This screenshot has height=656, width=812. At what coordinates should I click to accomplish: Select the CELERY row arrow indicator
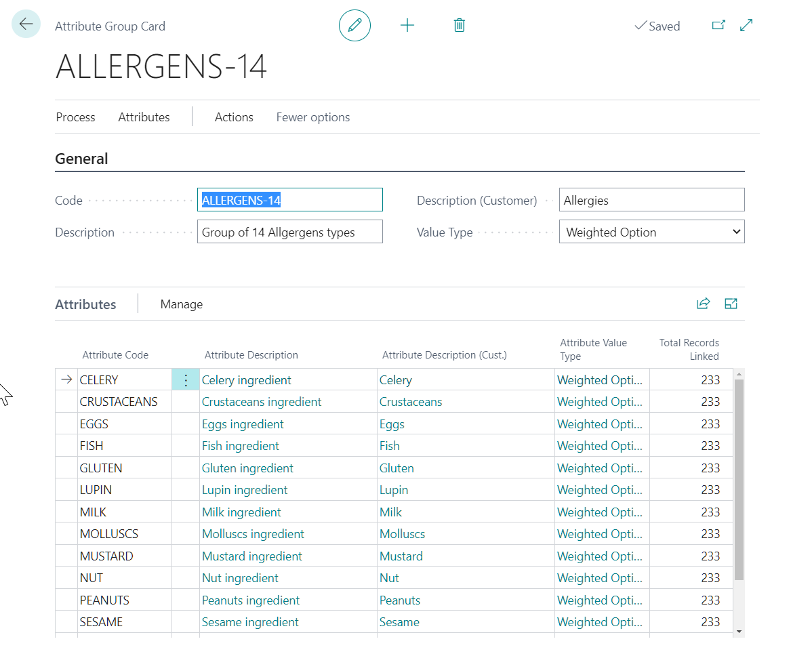pos(66,380)
